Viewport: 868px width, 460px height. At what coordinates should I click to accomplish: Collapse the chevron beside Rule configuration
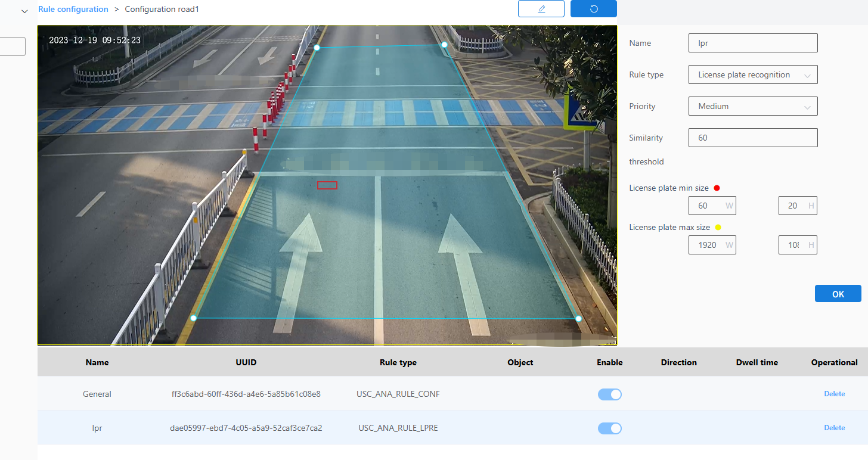(24, 11)
